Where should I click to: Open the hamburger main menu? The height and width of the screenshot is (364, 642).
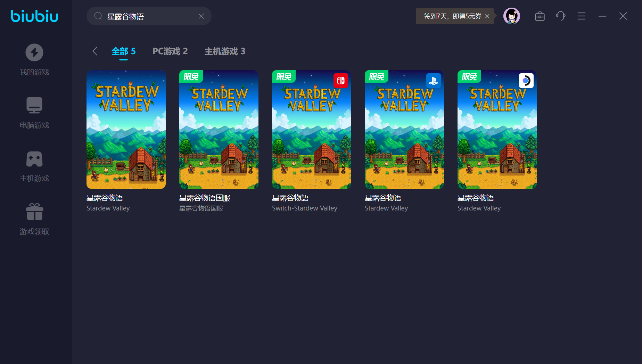pyautogui.click(x=581, y=16)
